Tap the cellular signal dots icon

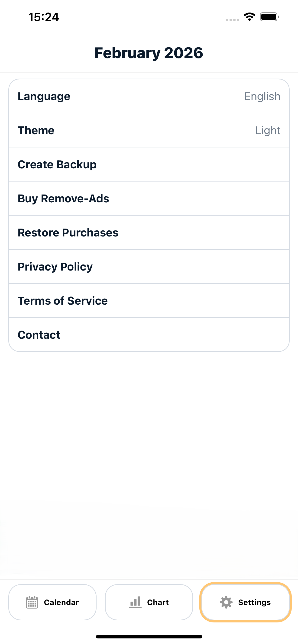233,20
